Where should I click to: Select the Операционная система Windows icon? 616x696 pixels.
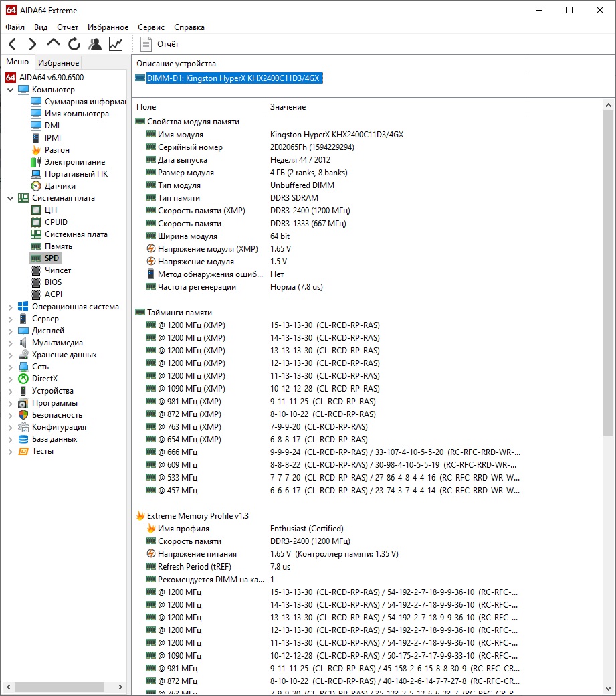(23, 307)
